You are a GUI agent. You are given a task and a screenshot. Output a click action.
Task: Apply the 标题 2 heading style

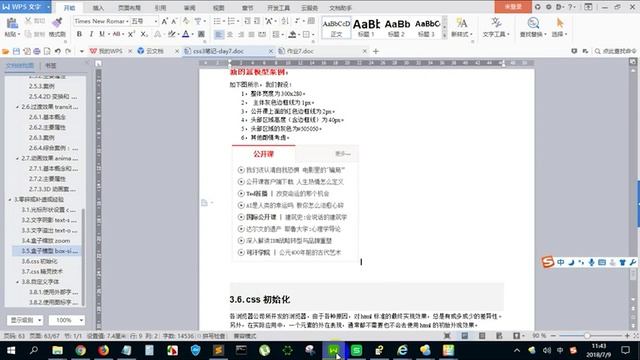(x=397, y=28)
